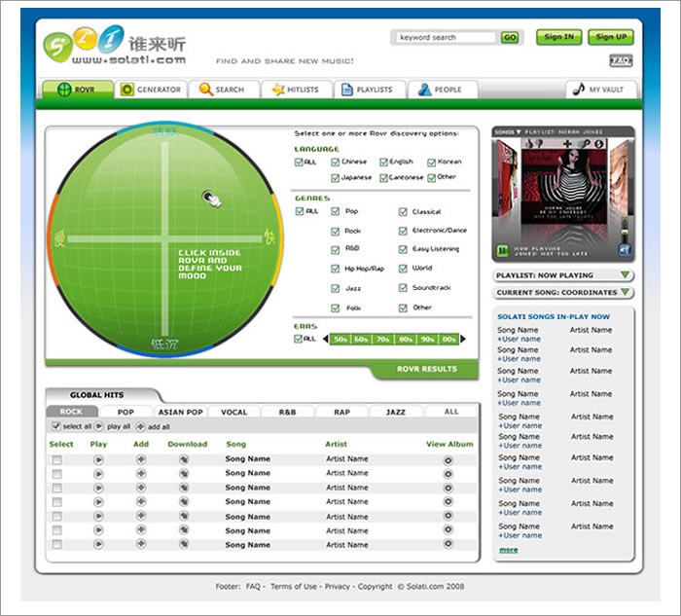Uncheck the Hip Hop/Rap genre
681x616 pixels.
click(336, 269)
